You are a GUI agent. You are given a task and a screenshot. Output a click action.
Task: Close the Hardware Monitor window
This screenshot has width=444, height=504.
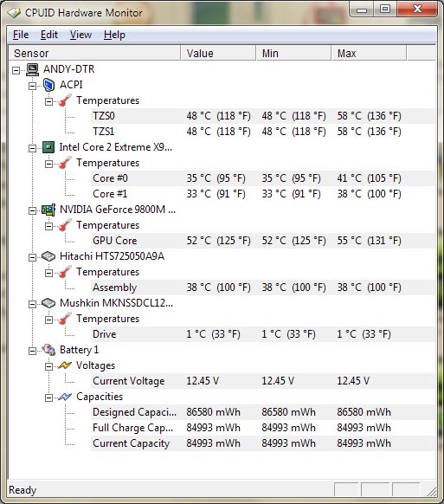click(417, 10)
